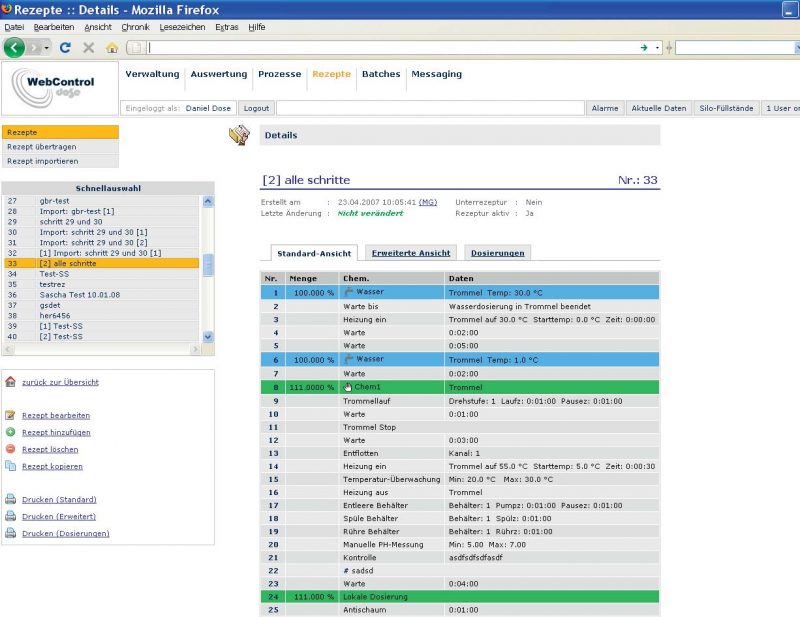Switch to Dosierungen tab
Viewport: 800px width, 617px height.
coord(497,253)
